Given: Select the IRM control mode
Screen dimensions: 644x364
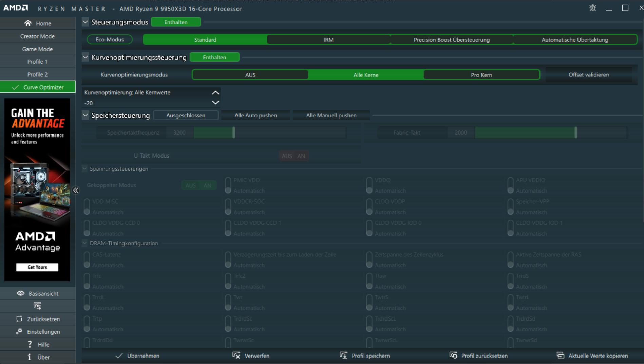Looking at the screenshot, I should pyautogui.click(x=328, y=40).
